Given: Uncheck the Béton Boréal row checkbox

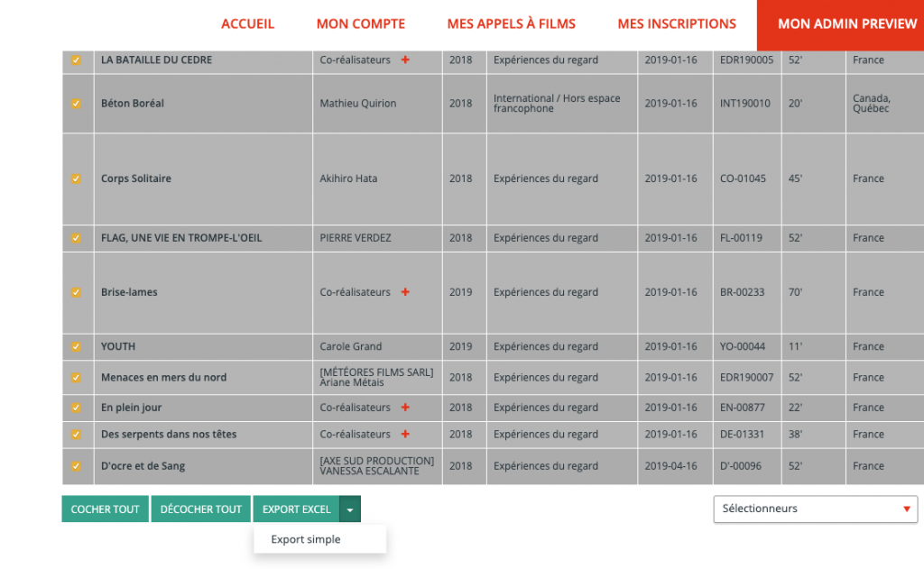Looking at the screenshot, I should click(77, 104).
